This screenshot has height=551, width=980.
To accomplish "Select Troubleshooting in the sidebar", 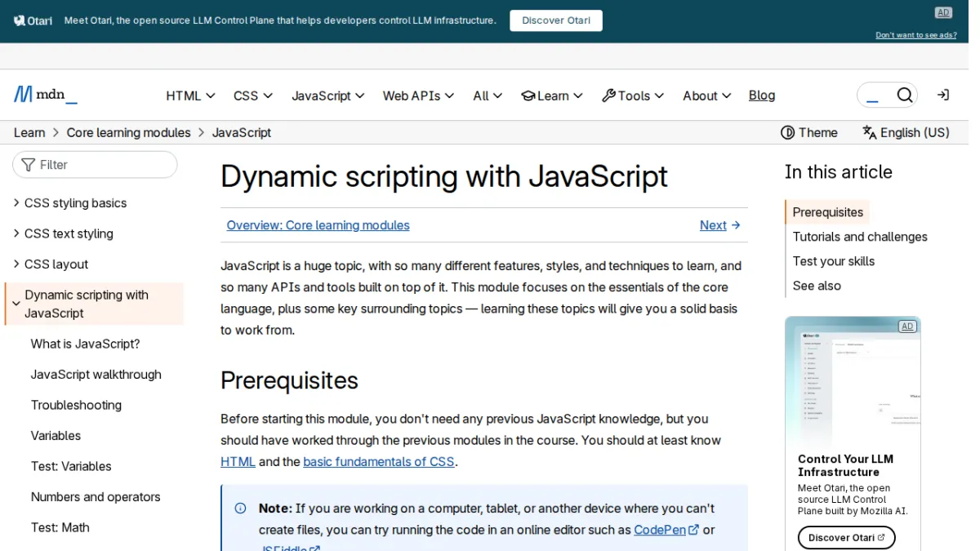I will pyautogui.click(x=76, y=405).
